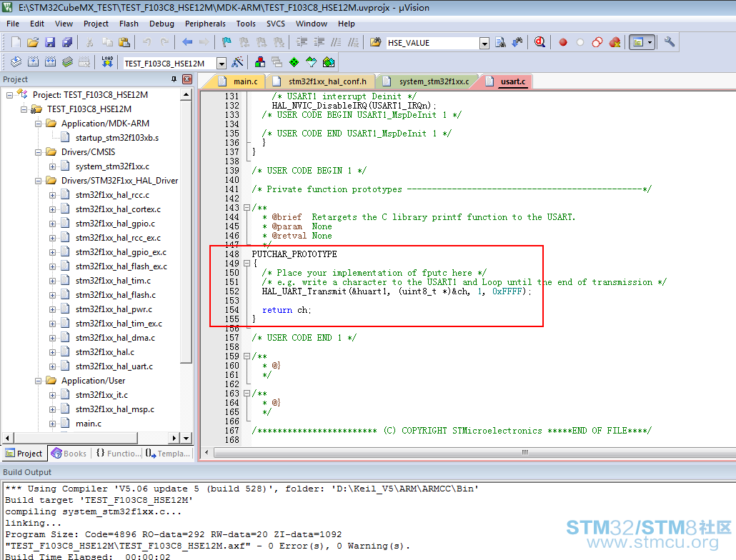Viewport: 736px width, 560px height.
Task: Paste from clipboard using Paste icon
Action: (x=124, y=42)
